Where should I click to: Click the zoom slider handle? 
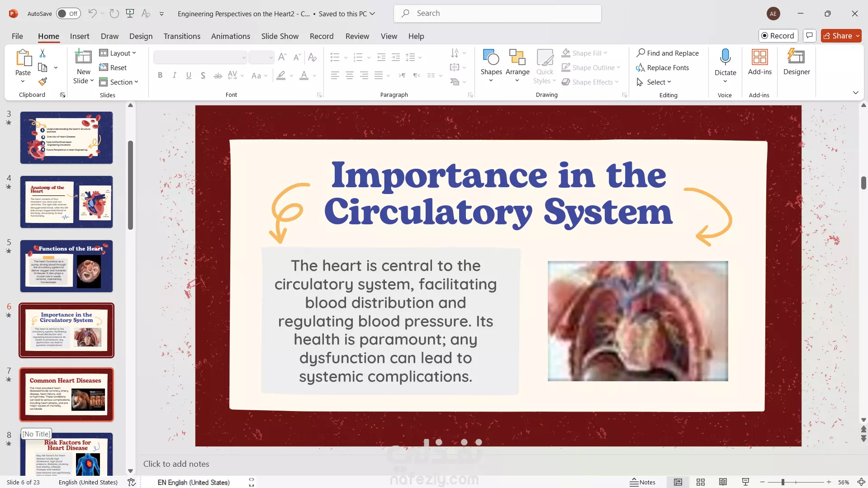coord(783,482)
